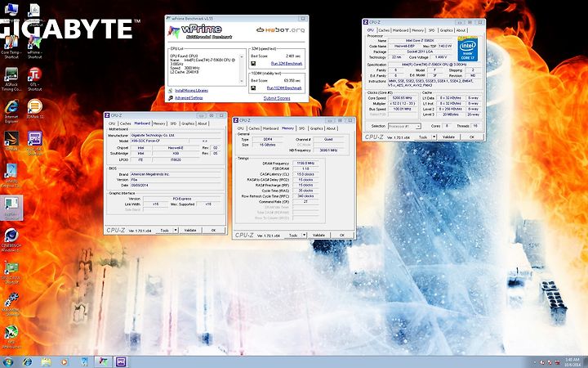Click the hwbot.org logo in wPrime
This screenshot has height=368, width=588.
coord(280,30)
